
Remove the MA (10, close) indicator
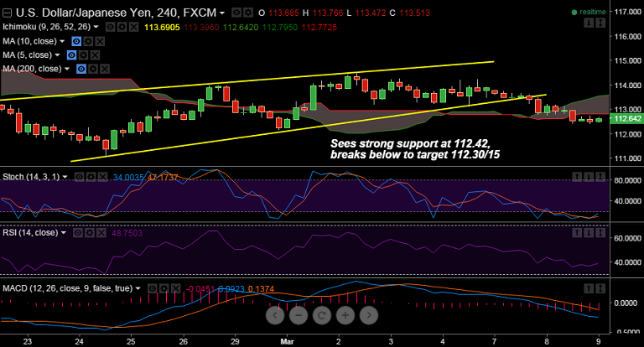point(100,41)
